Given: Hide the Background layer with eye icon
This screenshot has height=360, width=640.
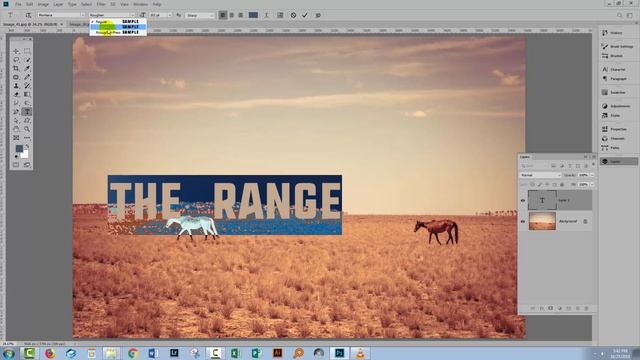Looking at the screenshot, I should 523,221.
